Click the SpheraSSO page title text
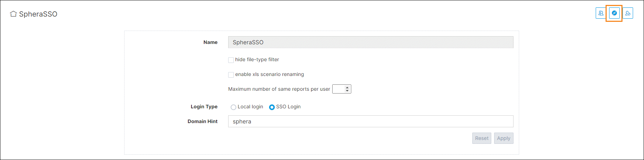 point(38,14)
